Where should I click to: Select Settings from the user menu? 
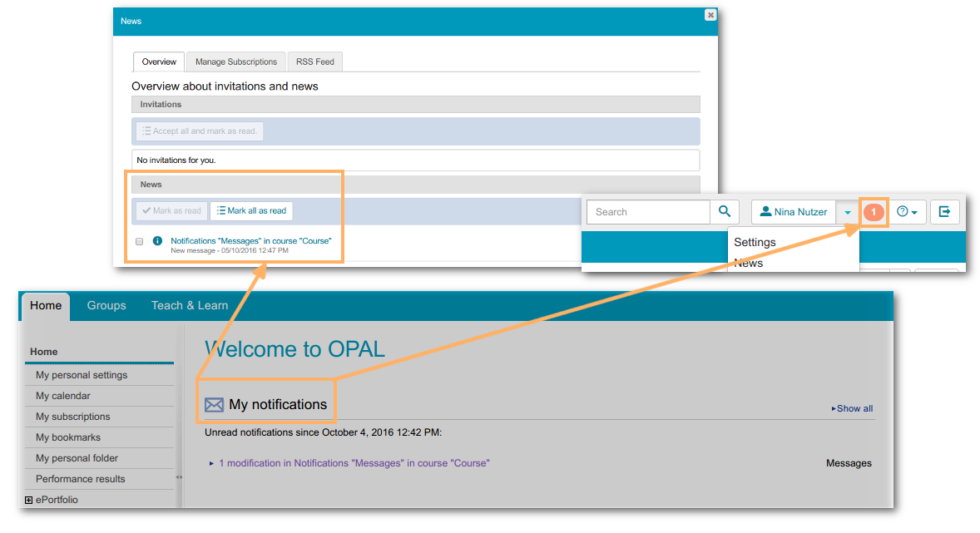tap(755, 242)
